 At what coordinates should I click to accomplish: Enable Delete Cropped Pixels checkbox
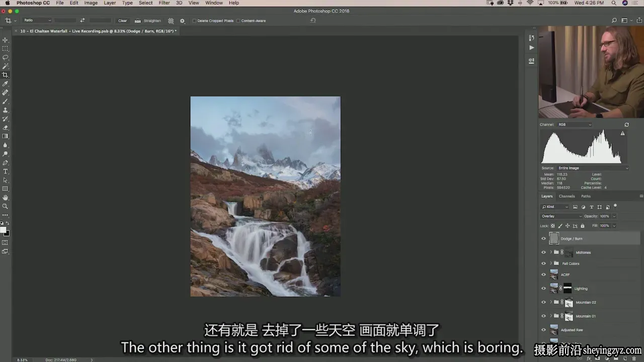[195, 21]
